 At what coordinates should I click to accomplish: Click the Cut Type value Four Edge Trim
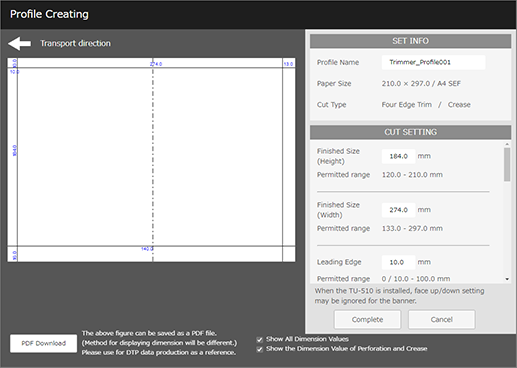click(407, 105)
